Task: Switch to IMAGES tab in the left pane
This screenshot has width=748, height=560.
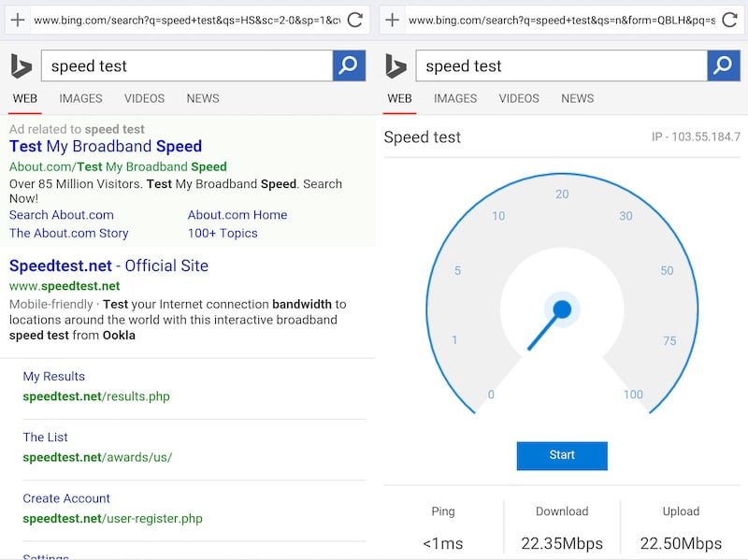Action: click(80, 98)
